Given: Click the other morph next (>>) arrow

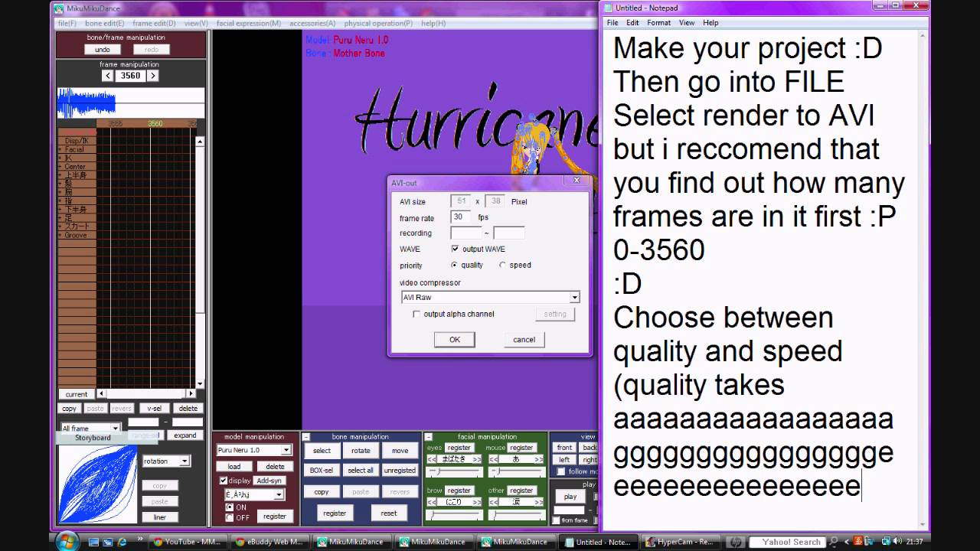Looking at the screenshot, I should click(539, 502).
